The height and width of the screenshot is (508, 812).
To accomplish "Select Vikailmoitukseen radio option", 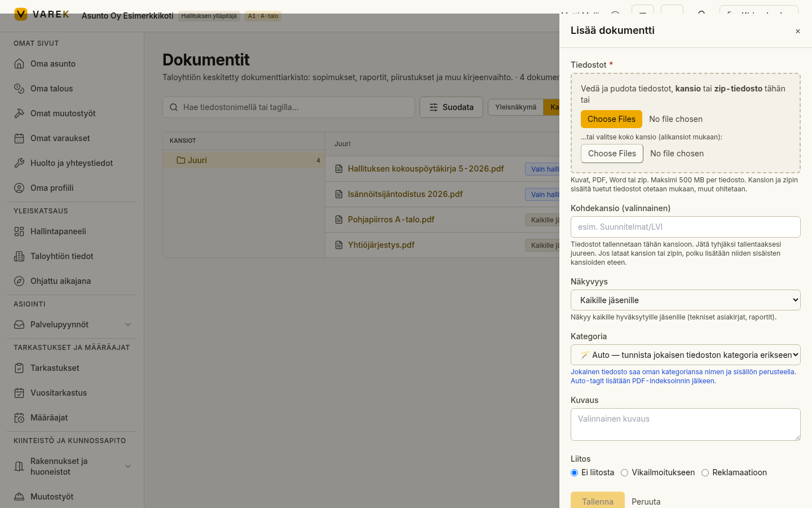I will pos(624,473).
